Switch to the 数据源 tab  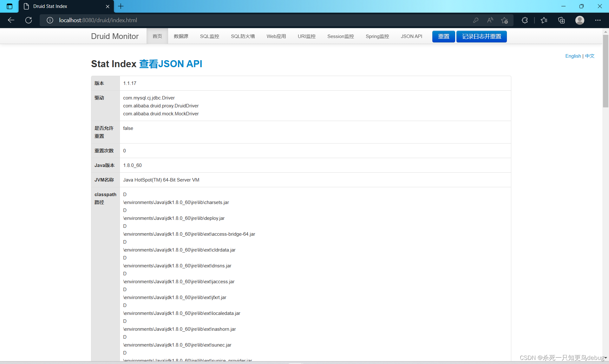pos(181,36)
